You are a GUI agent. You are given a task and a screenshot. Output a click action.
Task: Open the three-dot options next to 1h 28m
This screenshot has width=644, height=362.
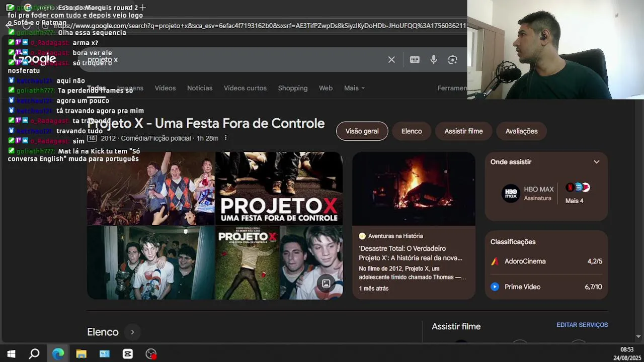pos(225,138)
